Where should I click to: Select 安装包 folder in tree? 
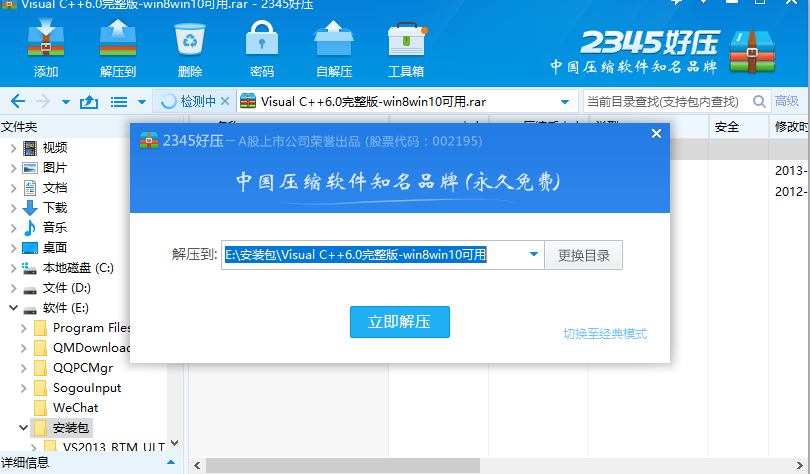71,428
